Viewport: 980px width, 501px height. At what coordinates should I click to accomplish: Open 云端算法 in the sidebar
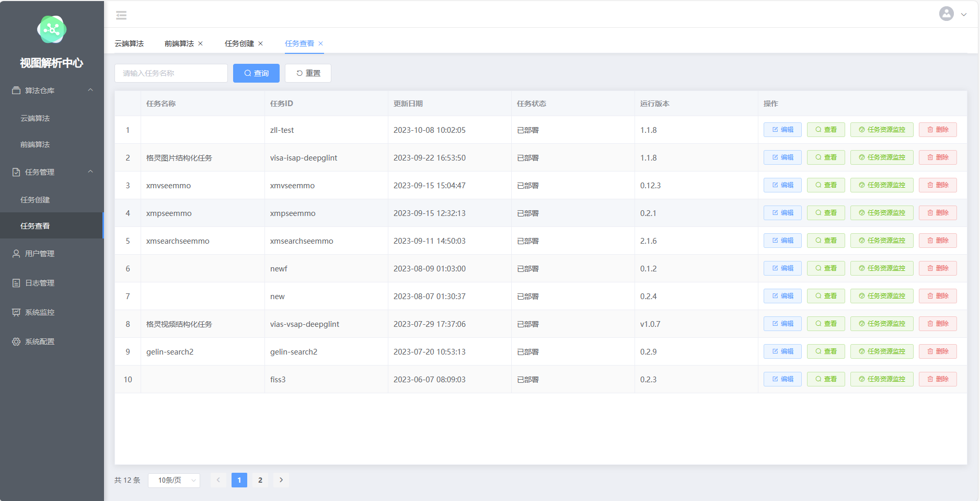pos(35,118)
